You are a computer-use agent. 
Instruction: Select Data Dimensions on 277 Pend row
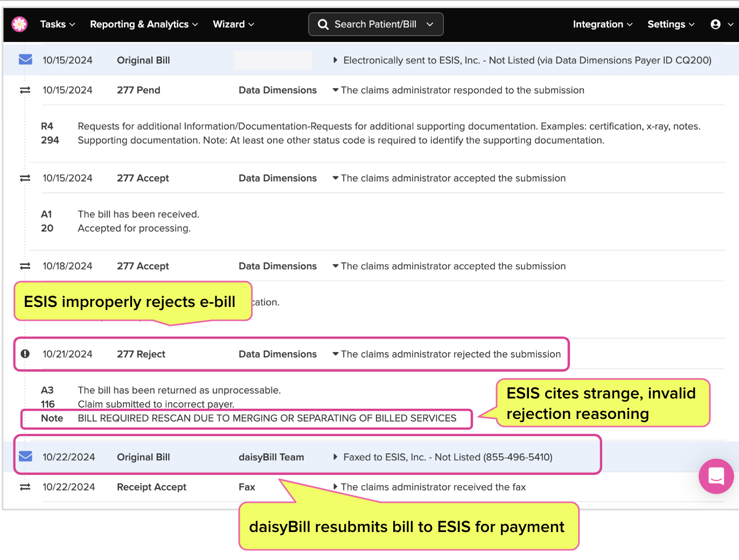277,90
